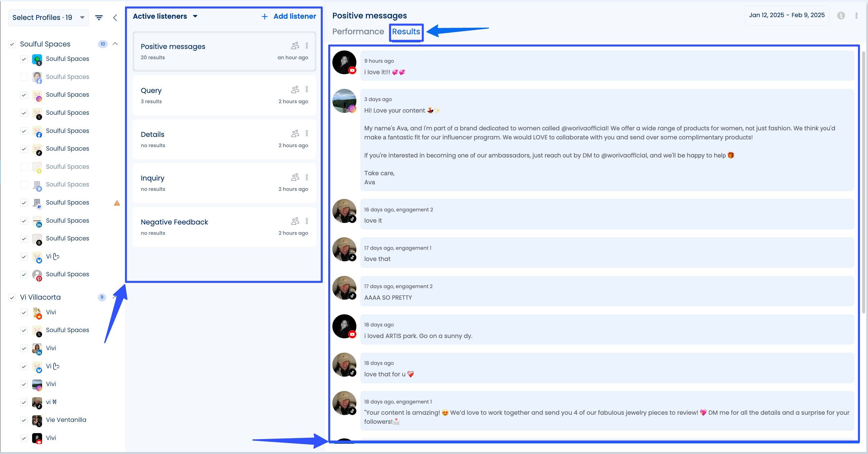868x454 pixels.
Task: Switch to the Performance tab
Action: click(358, 31)
